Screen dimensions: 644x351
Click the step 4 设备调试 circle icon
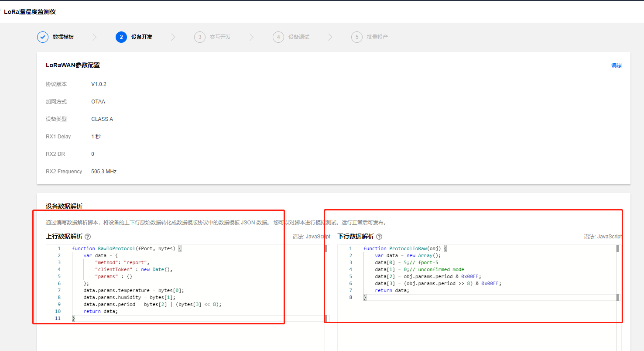click(x=278, y=37)
